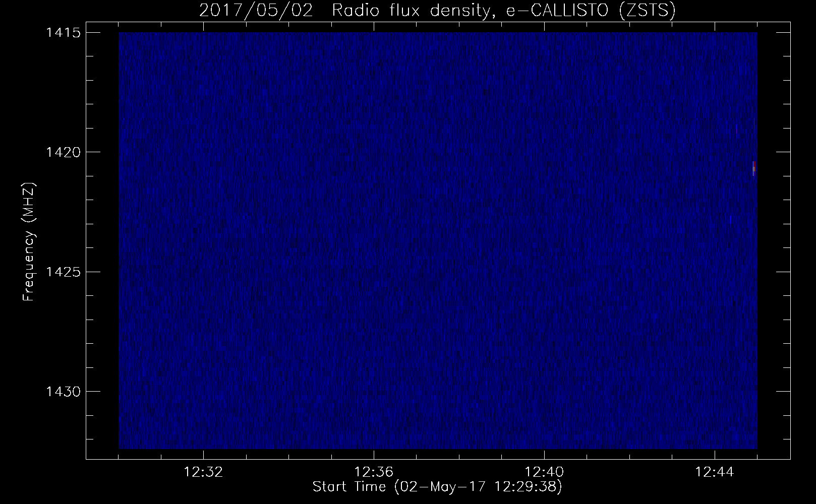This screenshot has height=504, width=816.
Task: Click the 12:32 time tick label
Action: [x=203, y=472]
